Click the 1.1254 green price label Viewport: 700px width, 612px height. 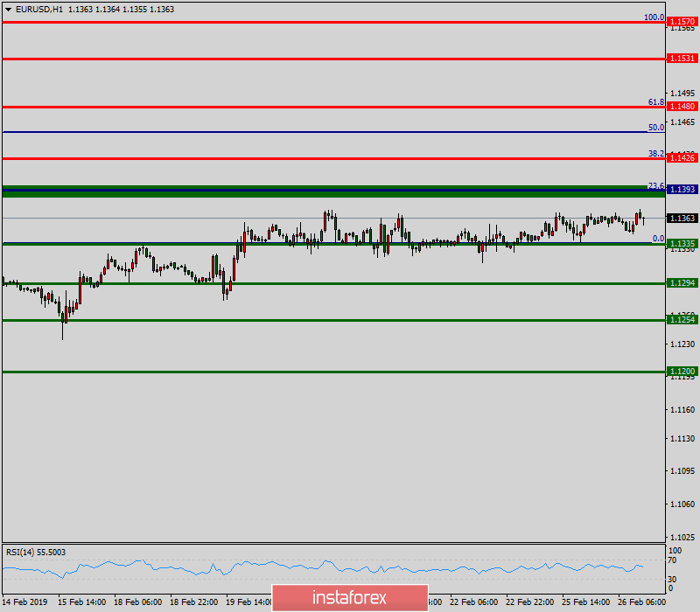pyautogui.click(x=682, y=319)
